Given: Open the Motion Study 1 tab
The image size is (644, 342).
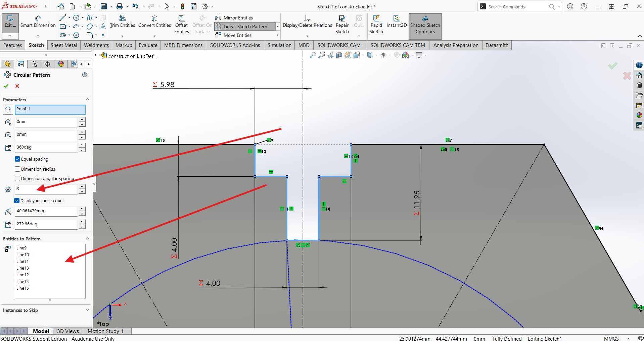Looking at the screenshot, I should click(x=105, y=331).
